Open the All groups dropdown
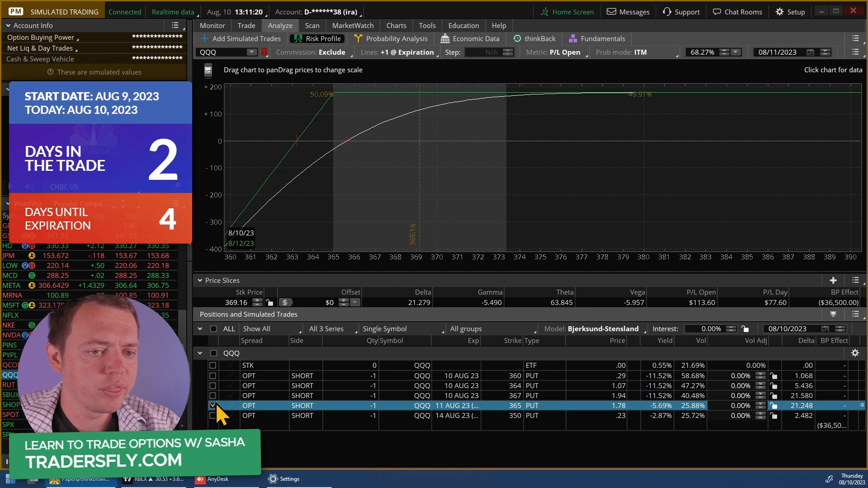 tap(493, 329)
